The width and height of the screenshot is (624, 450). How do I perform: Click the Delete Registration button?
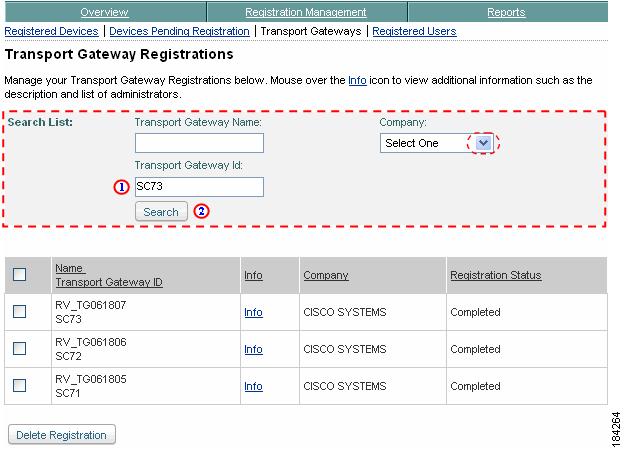pyautogui.click(x=62, y=435)
